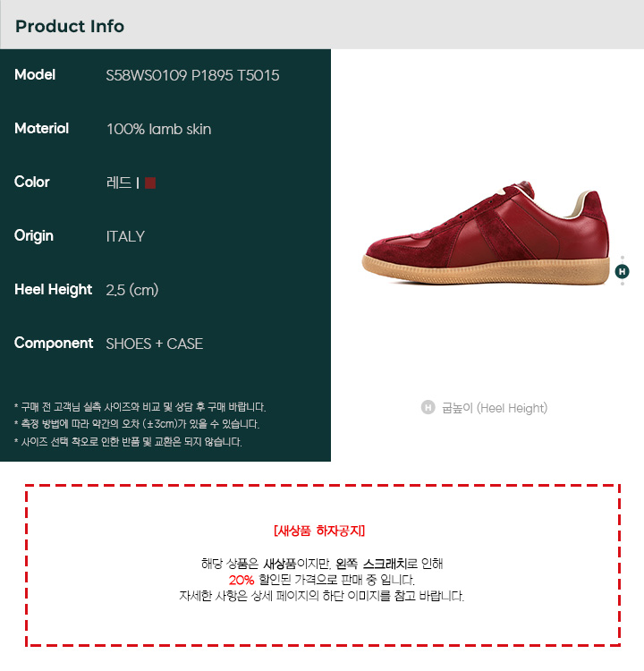Screen dimensions: 644x671
Task: Click the size exchange policy note line
Action: (129, 442)
